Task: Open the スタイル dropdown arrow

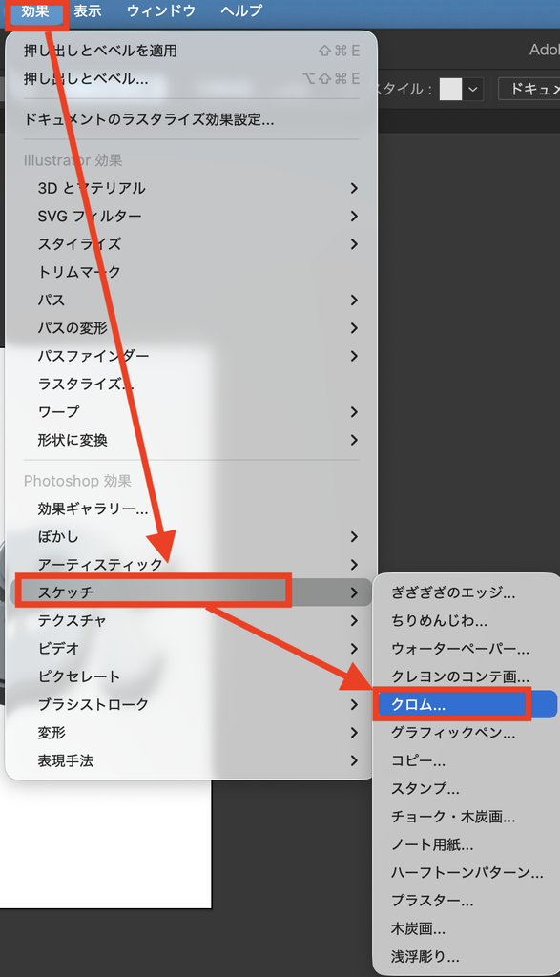Action: (473, 89)
